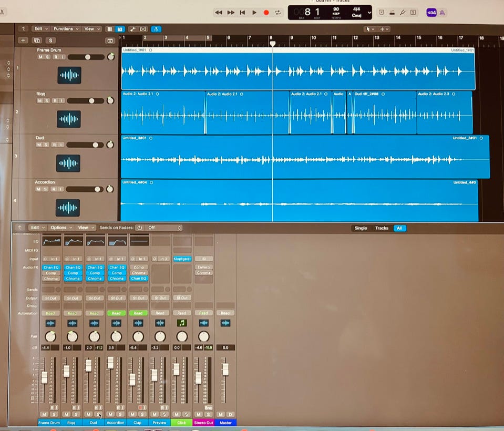The height and width of the screenshot is (431, 504).
Task: Solo the Oud channel strip in the mixer
Action: (98, 414)
